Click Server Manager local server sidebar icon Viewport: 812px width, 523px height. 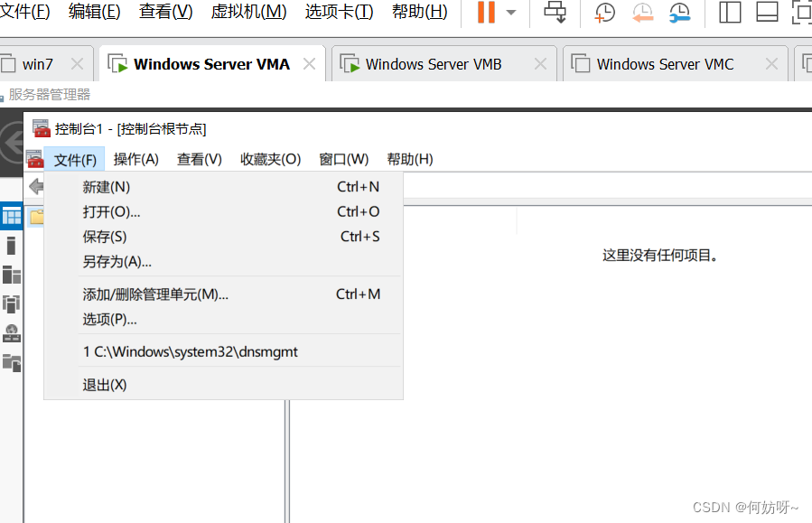point(12,246)
